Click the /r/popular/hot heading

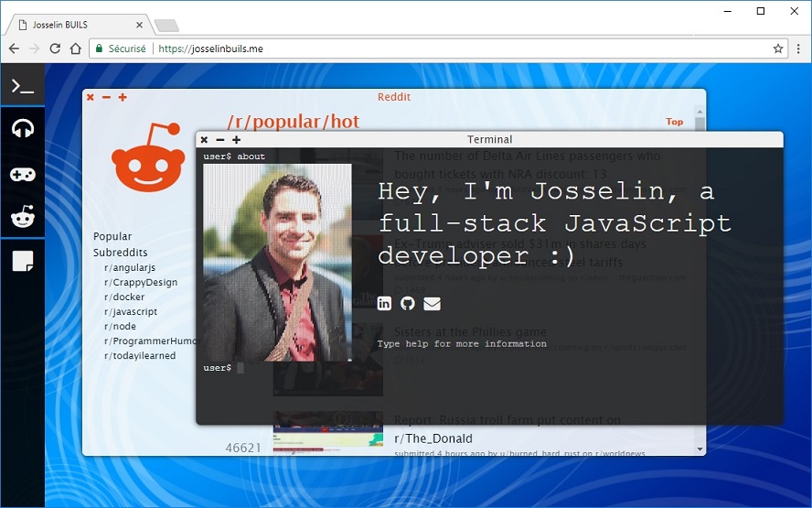(x=294, y=122)
